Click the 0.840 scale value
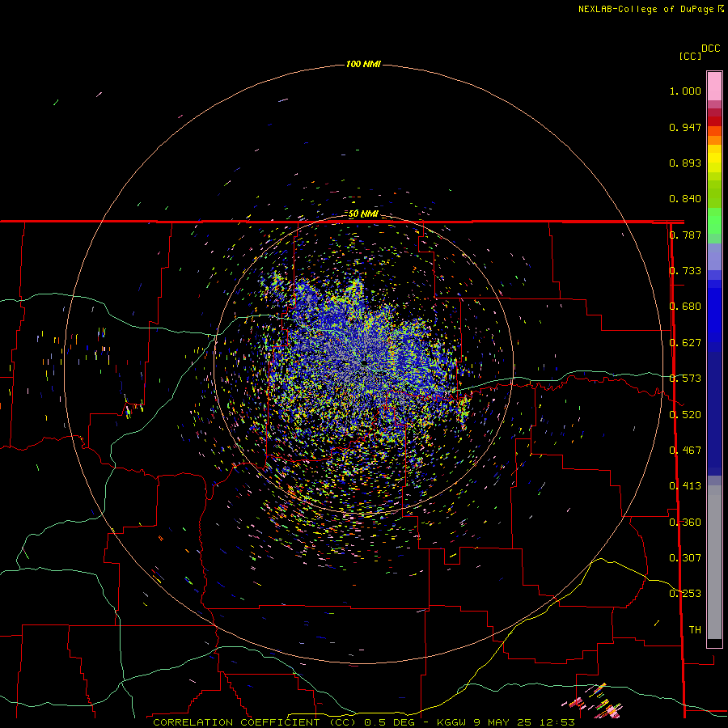Screen dimensions: 728x728 point(685,199)
